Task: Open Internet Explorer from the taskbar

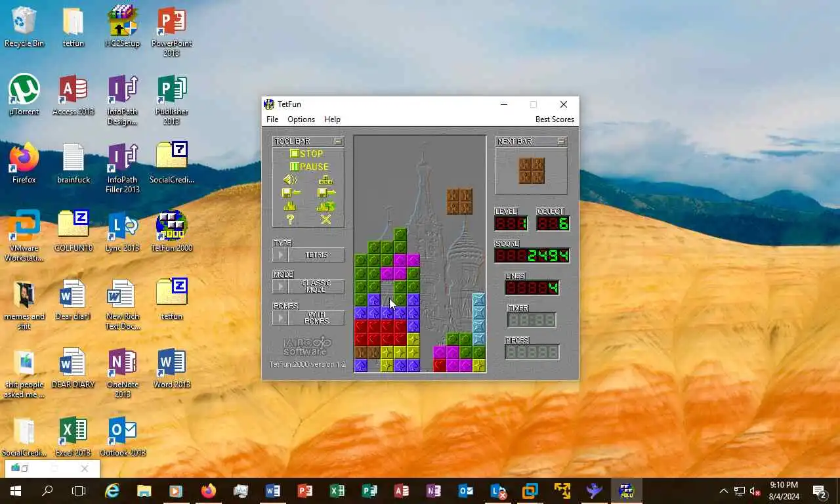Action: tap(112, 491)
